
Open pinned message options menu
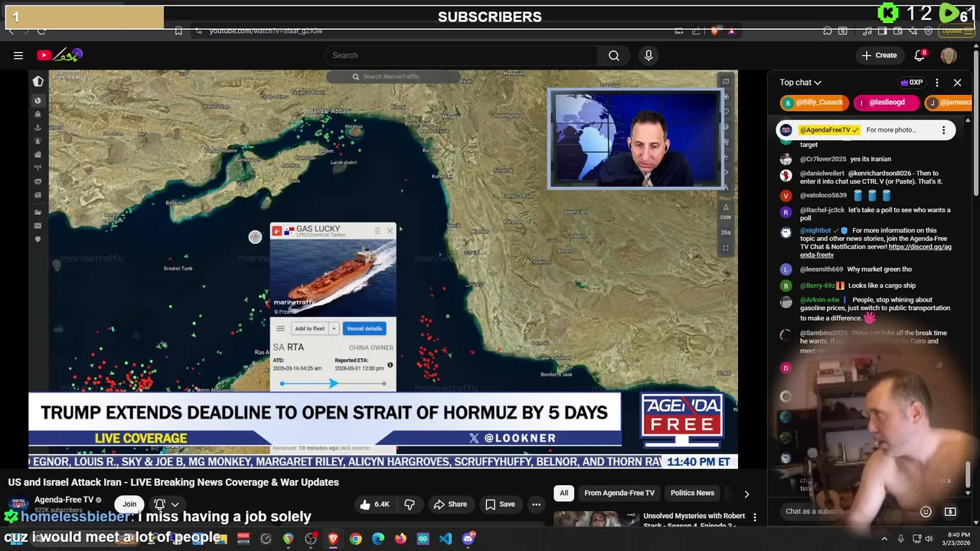point(943,130)
